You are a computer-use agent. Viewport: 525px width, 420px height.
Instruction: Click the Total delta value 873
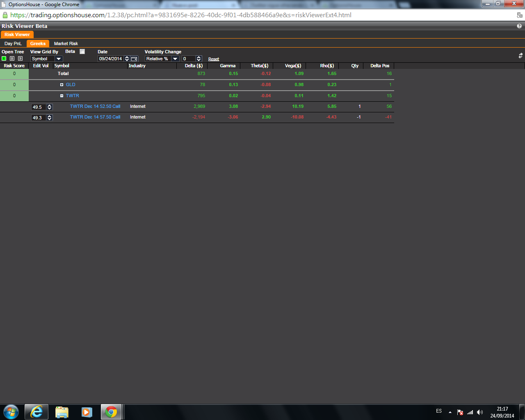coord(201,73)
